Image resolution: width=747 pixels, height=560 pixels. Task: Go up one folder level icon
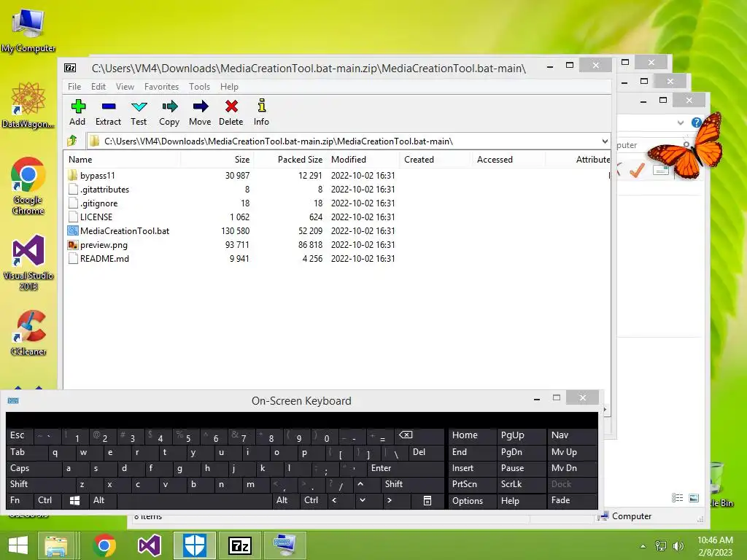click(72, 141)
